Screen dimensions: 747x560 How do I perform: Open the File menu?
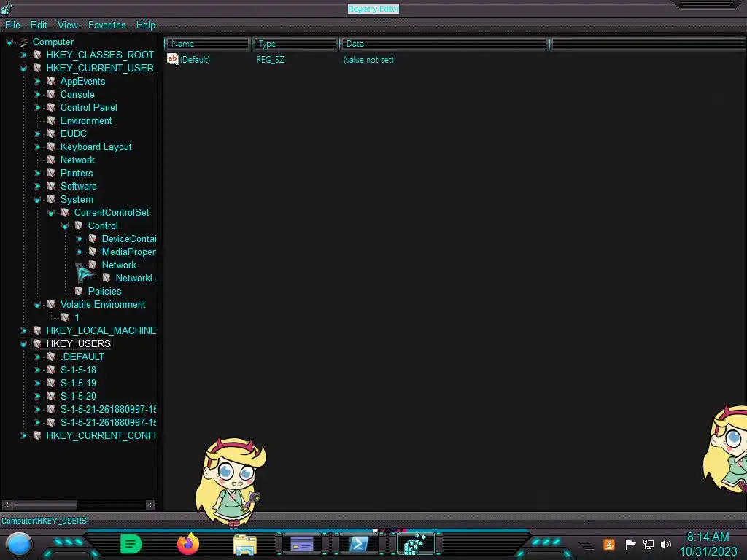[12, 26]
